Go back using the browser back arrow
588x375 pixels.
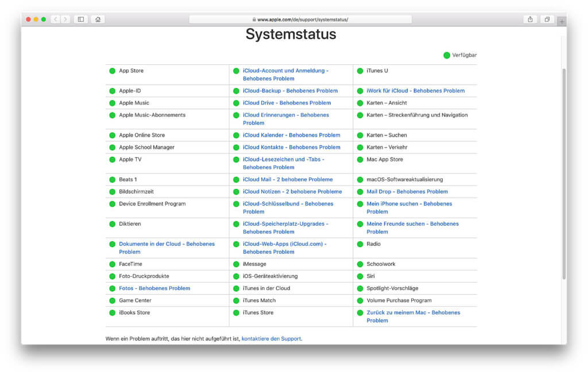55,19
